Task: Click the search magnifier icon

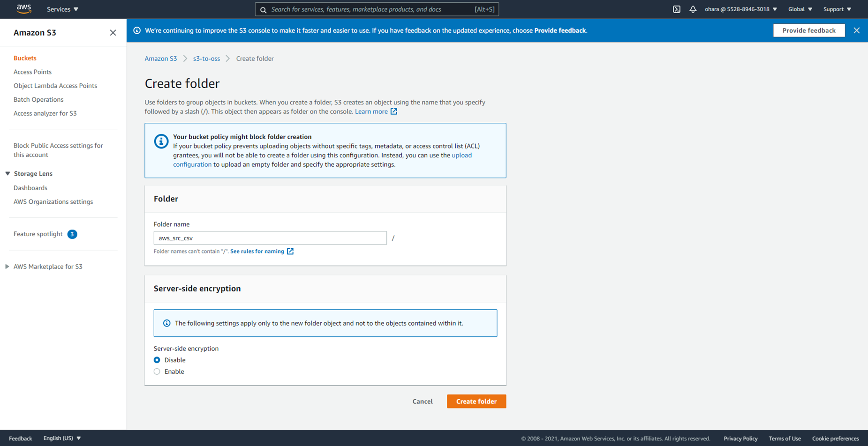Action: (264, 10)
